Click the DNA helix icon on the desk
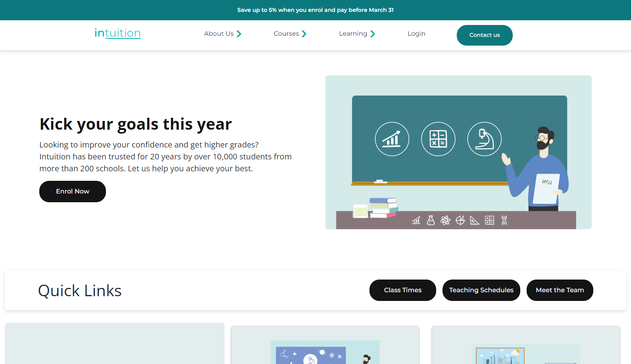Image resolution: width=631 pixels, height=364 pixels. click(x=504, y=220)
